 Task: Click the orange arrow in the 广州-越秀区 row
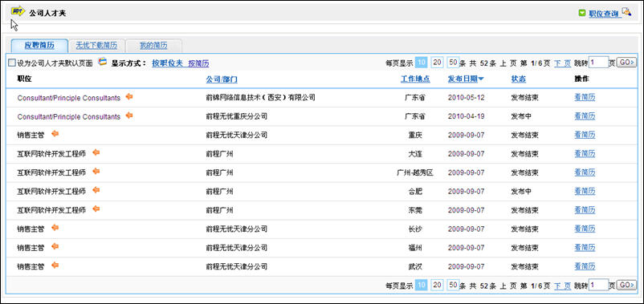96,172
